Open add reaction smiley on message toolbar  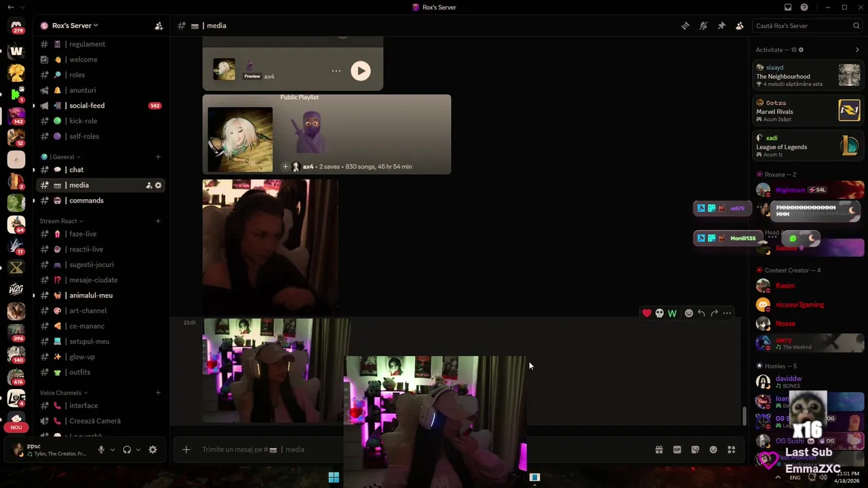[689, 313]
